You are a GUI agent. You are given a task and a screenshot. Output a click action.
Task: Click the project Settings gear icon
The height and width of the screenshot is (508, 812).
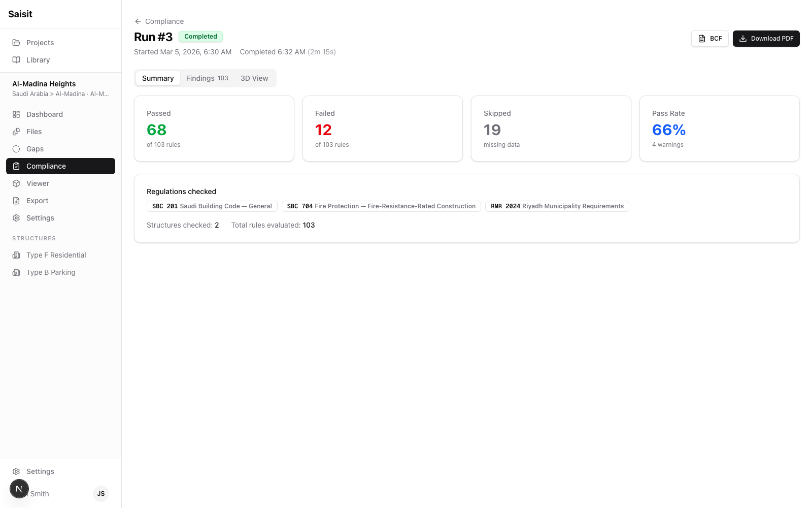16,218
